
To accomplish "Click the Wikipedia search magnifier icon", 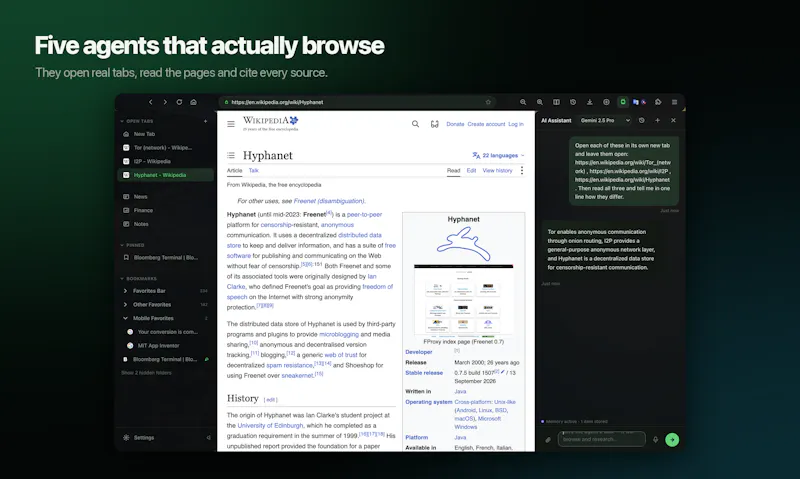I will coord(415,124).
